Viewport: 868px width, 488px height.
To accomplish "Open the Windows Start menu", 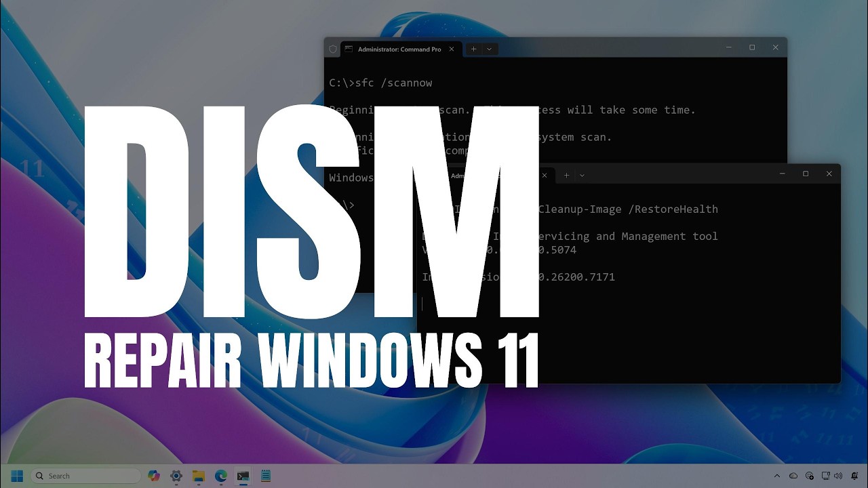I will click(17, 476).
